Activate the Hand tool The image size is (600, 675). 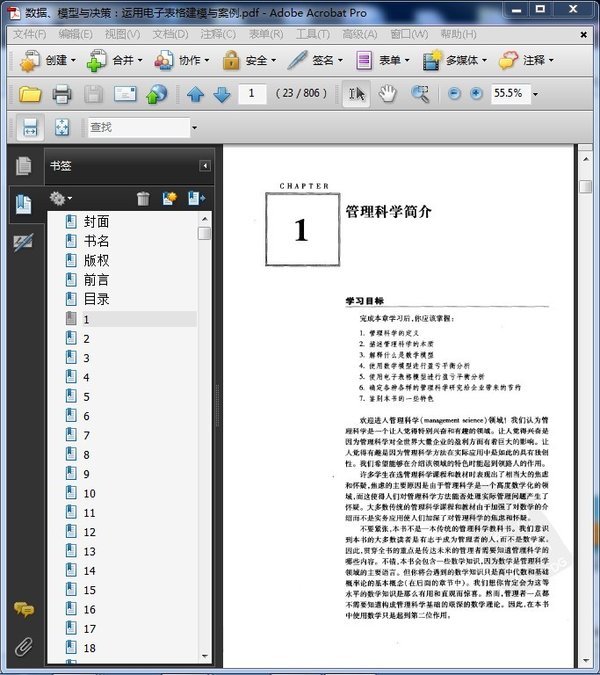(x=387, y=93)
